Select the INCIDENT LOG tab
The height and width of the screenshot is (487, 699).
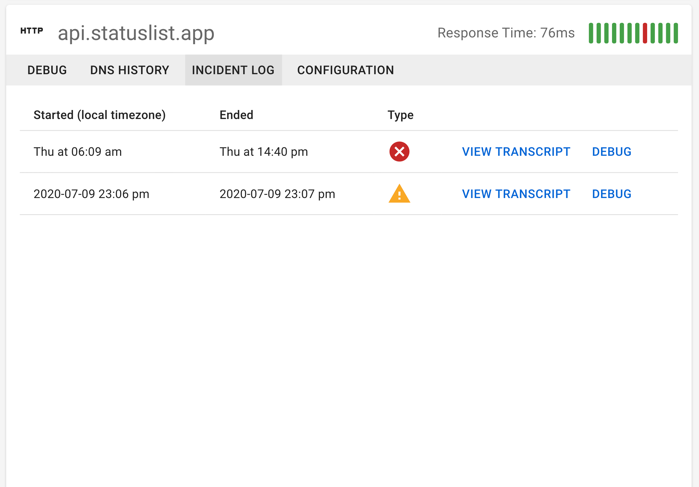point(233,70)
